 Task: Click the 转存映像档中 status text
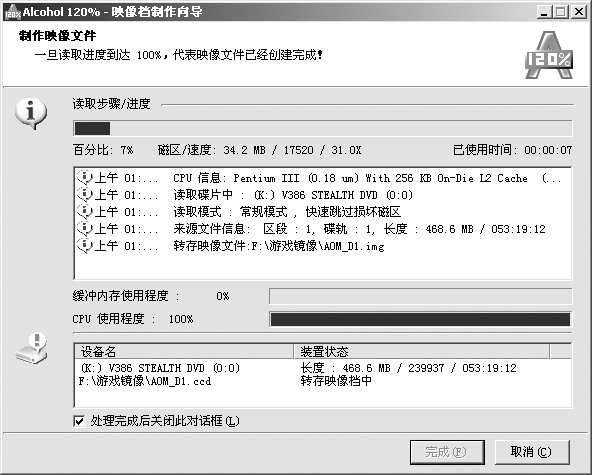336,381
